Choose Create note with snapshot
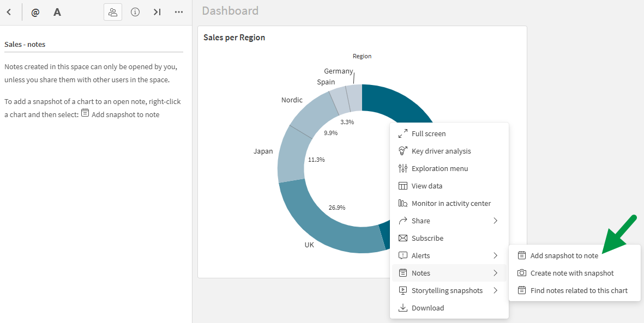This screenshot has width=644, height=323. 571,273
